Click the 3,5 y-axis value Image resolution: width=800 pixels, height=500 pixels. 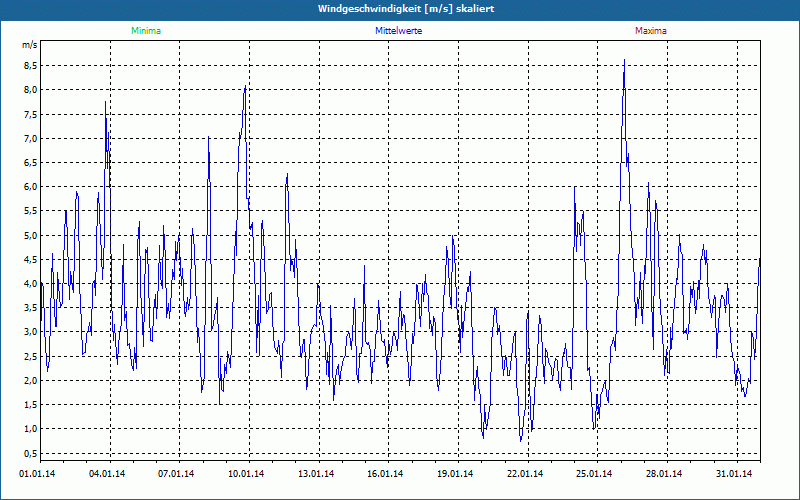coord(31,308)
